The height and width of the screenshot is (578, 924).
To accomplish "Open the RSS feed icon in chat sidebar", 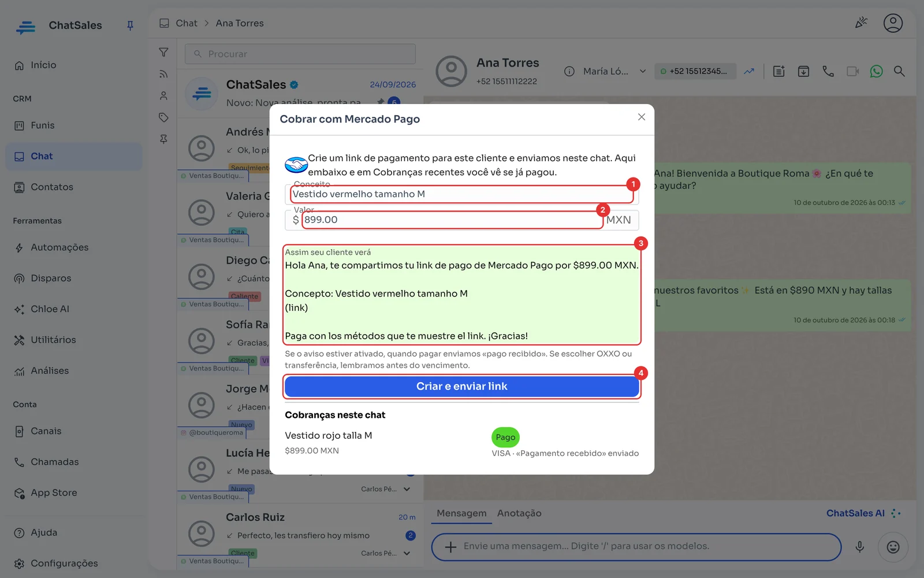I will pos(163,74).
